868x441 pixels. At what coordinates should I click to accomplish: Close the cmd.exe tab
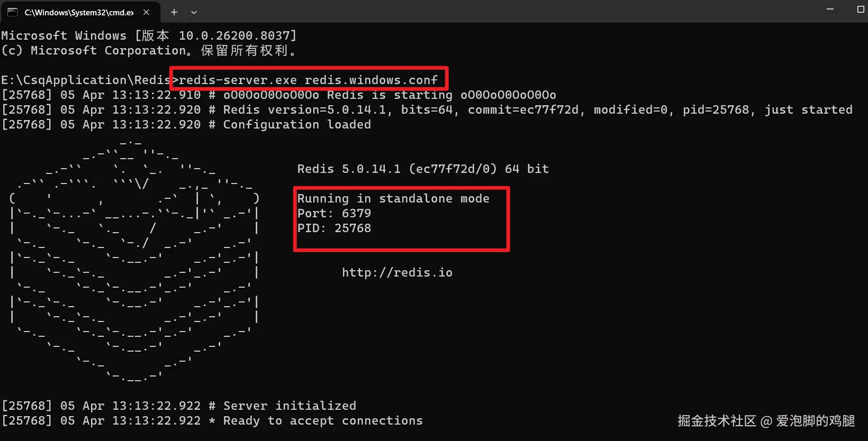[x=147, y=12]
